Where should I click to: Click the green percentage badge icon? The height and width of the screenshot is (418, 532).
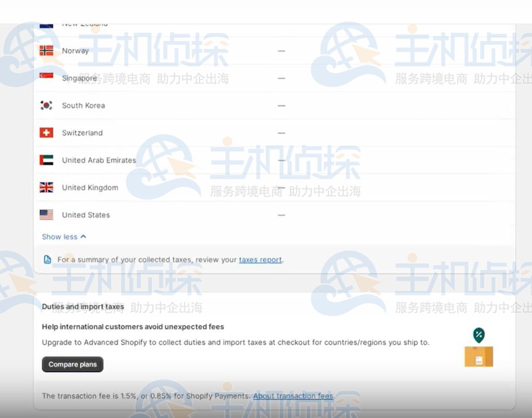[x=478, y=334]
